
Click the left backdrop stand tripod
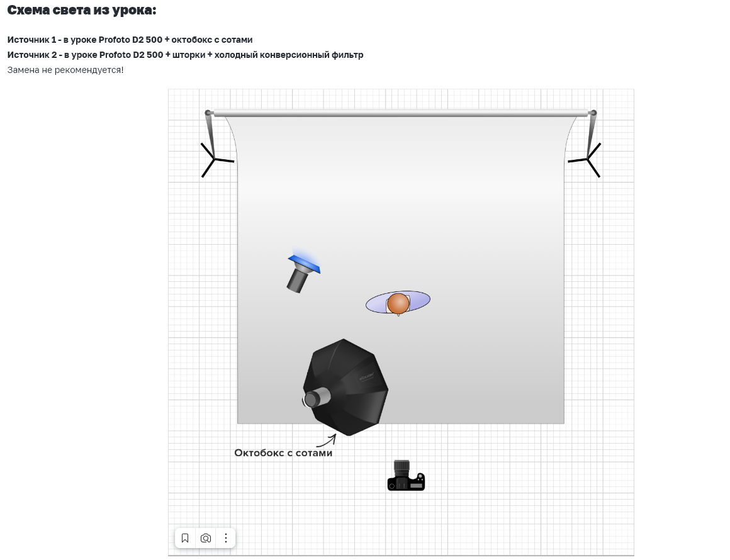pos(213,158)
